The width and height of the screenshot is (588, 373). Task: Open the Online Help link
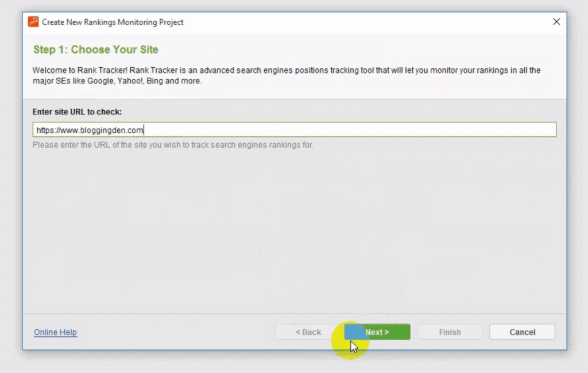(x=55, y=332)
